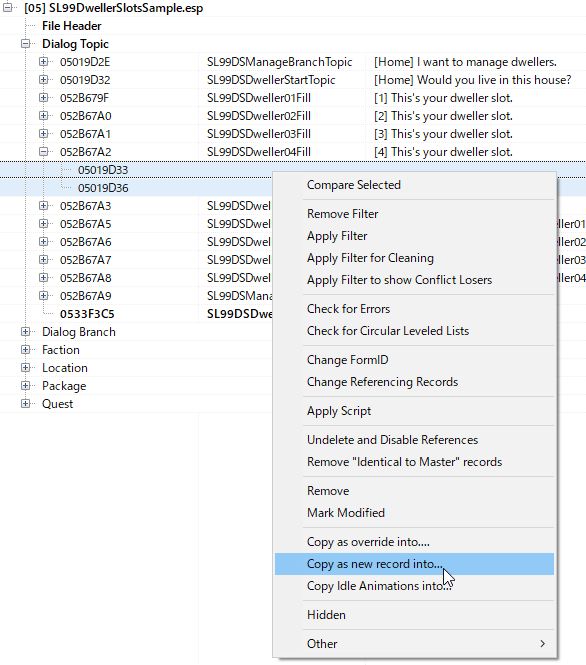This screenshot has height=665, width=586.
Task: Select Change FormID option
Action: pos(414,360)
